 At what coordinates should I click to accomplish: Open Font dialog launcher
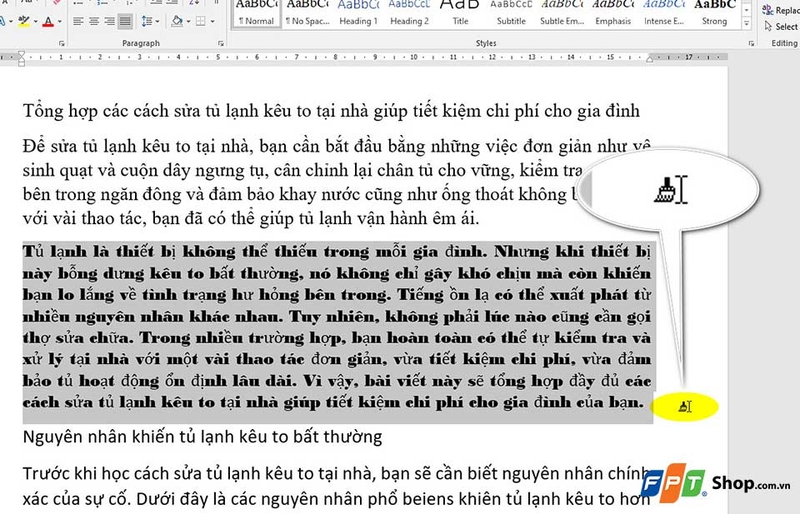[62, 43]
